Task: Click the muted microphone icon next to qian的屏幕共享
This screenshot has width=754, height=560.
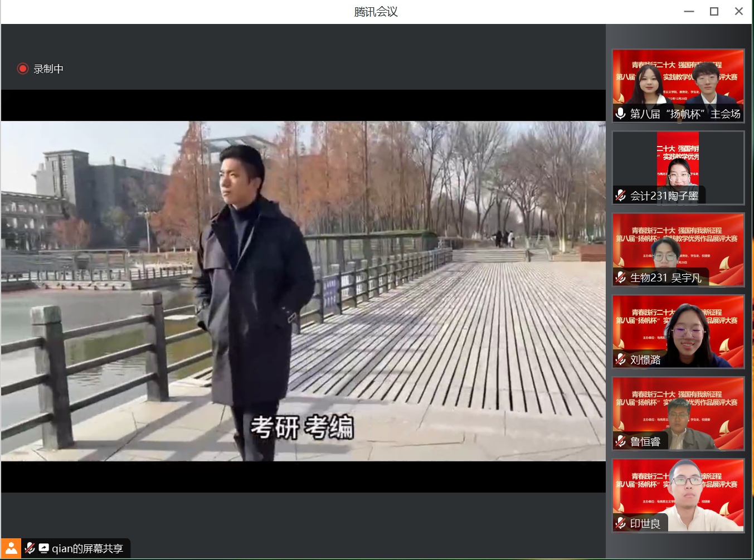Action: point(29,548)
